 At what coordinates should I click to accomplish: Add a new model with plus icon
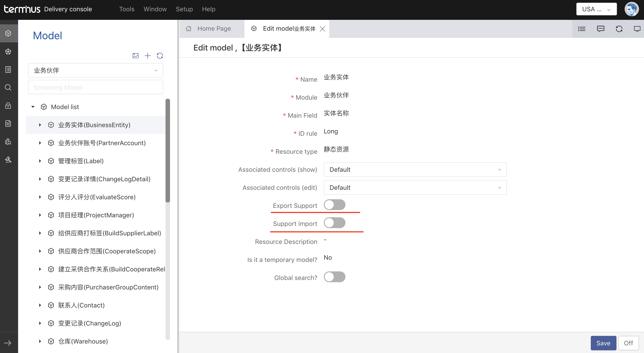pyautogui.click(x=148, y=55)
